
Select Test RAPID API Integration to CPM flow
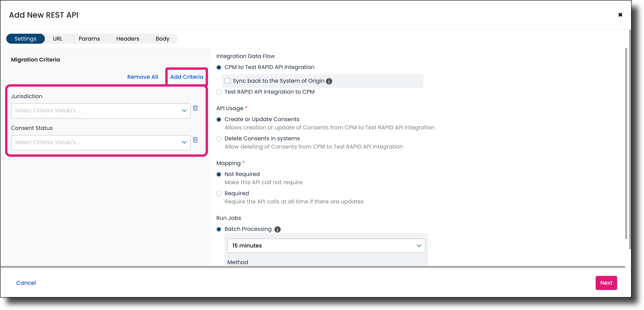(219, 92)
